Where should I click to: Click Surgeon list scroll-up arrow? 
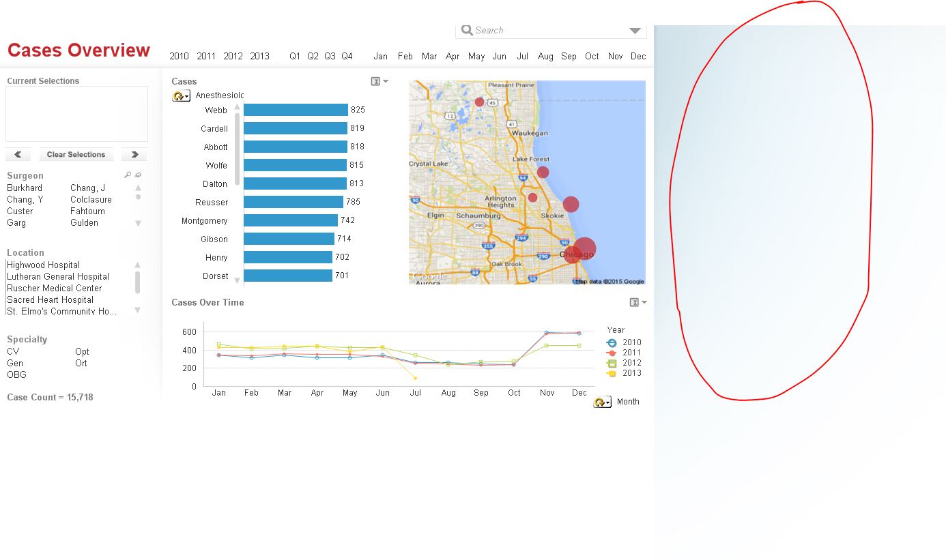138,188
